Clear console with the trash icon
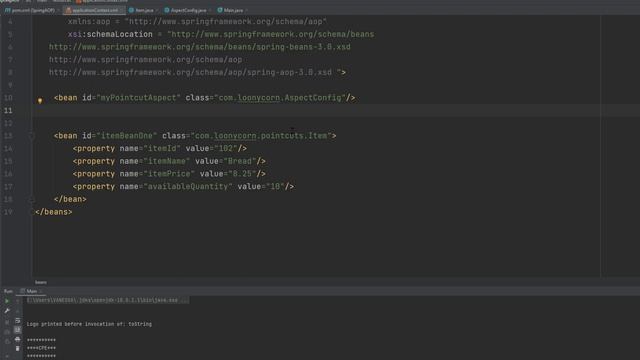640x360 pixels. (x=18, y=349)
